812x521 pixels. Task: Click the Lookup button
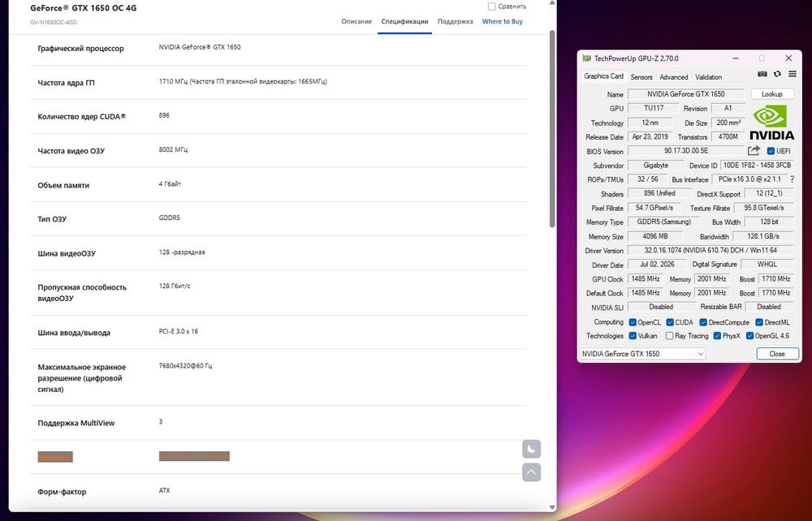(x=771, y=94)
